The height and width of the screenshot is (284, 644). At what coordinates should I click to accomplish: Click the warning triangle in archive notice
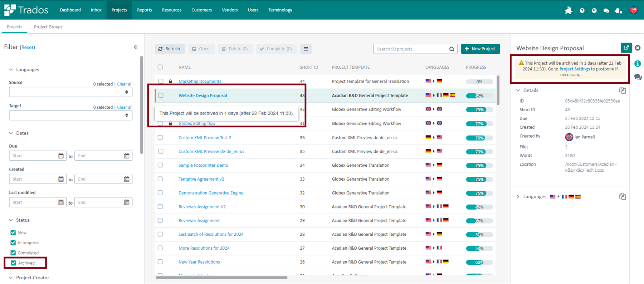tap(521, 63)
